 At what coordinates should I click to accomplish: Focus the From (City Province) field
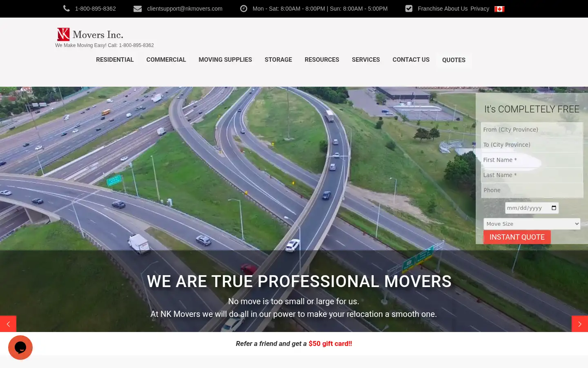coord(532,130)
